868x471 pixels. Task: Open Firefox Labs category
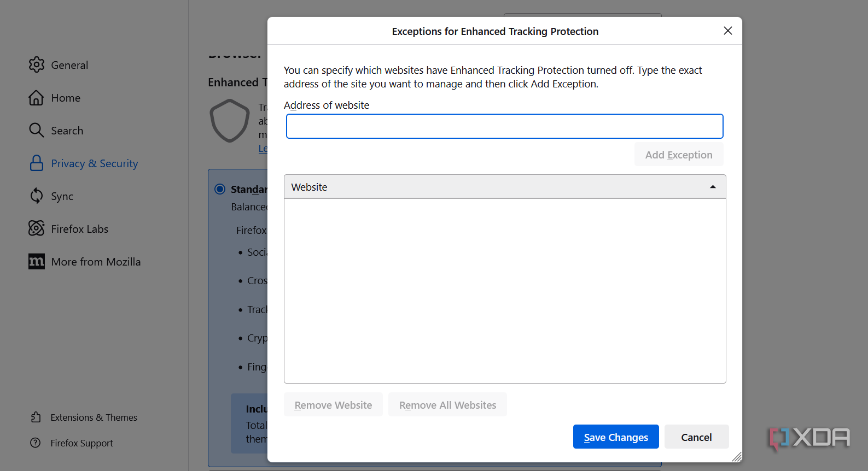(x=80, y=229)
